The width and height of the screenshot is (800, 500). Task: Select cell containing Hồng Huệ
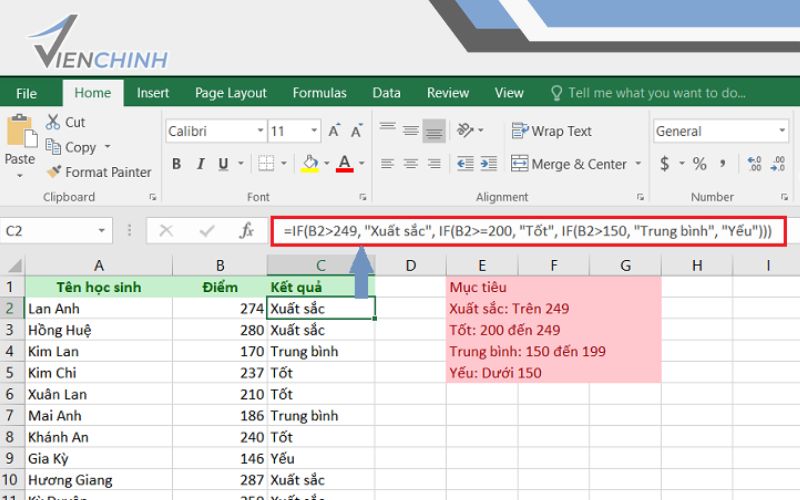coord(99,330)
